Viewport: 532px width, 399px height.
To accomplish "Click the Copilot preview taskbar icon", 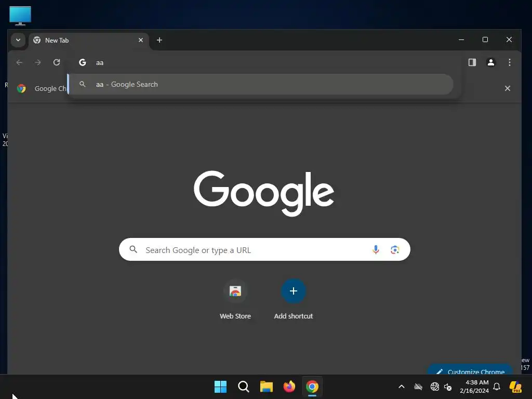I will point(515,387).
